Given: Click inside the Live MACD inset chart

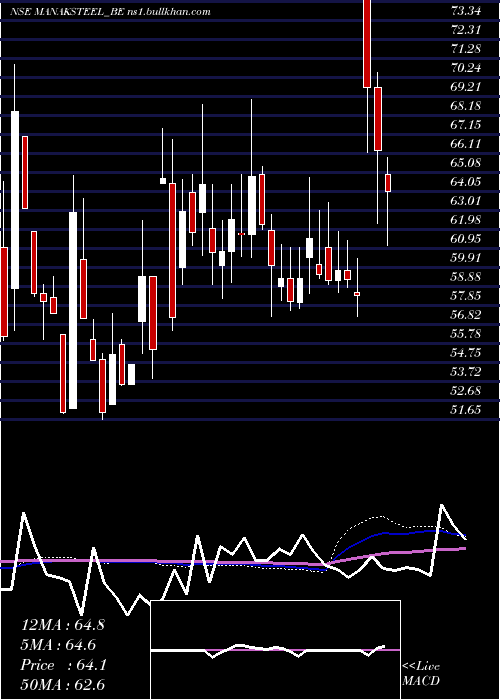Looking at the screenshot, I should [275, 650].
